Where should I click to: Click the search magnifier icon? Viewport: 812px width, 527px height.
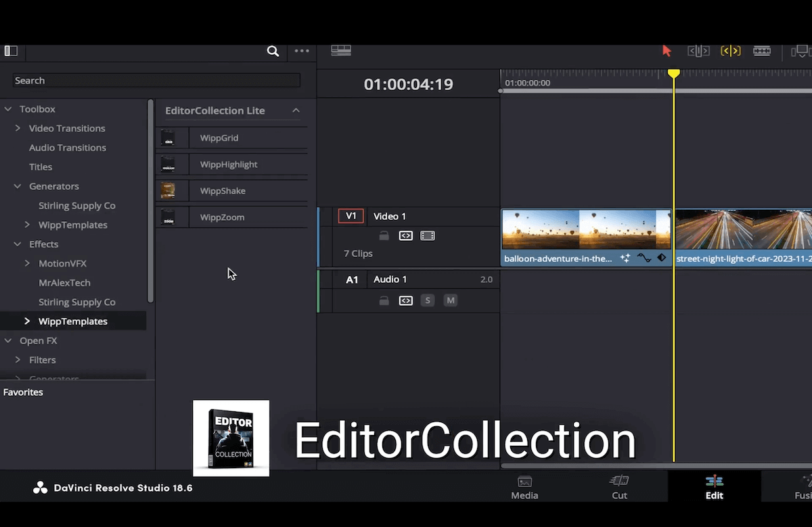point(273,51)
